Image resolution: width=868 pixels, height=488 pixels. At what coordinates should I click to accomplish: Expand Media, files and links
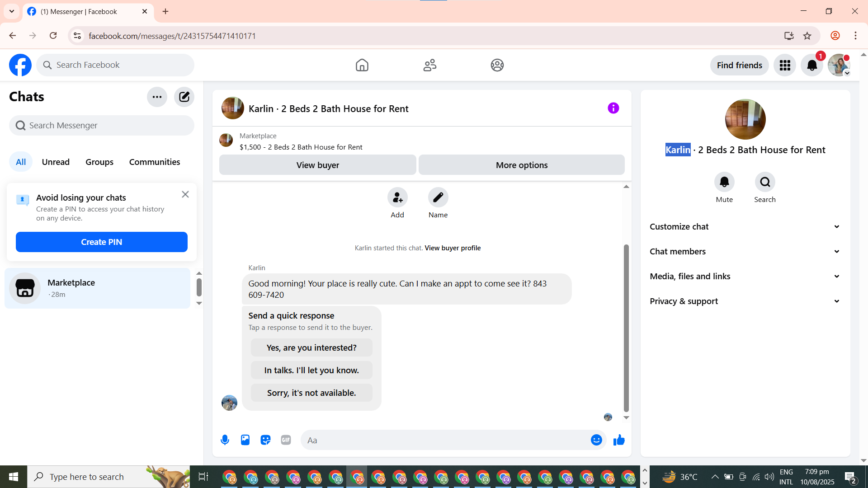coord(745,276)
